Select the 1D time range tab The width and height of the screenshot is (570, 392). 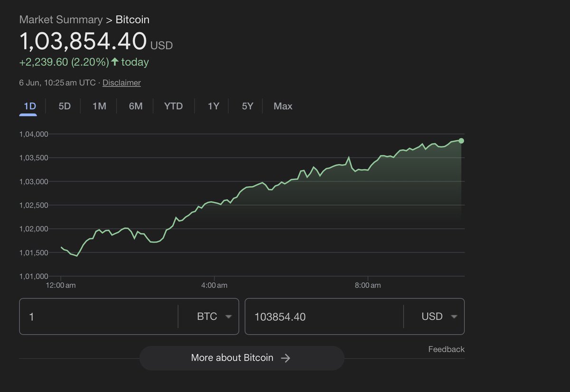[x=30, y=106]
